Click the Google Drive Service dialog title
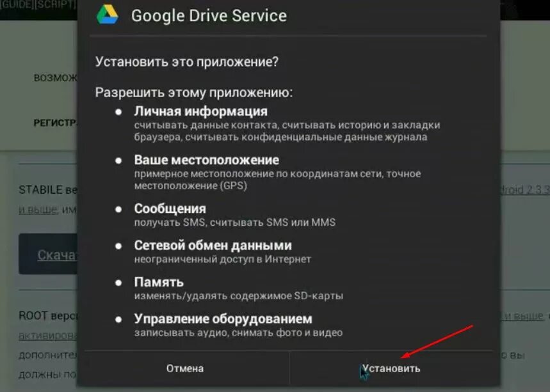The height and width of the screenshot is (392, 550). click(x=209, y=16)
